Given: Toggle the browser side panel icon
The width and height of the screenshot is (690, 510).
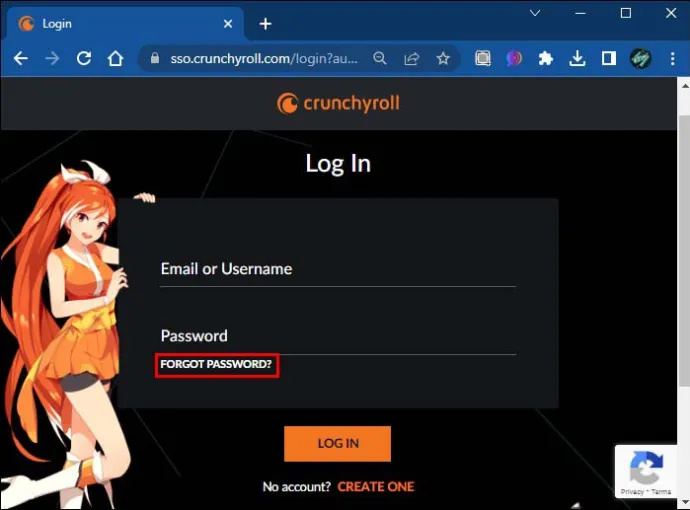Looking at the screenshot, I should (609, 58).
